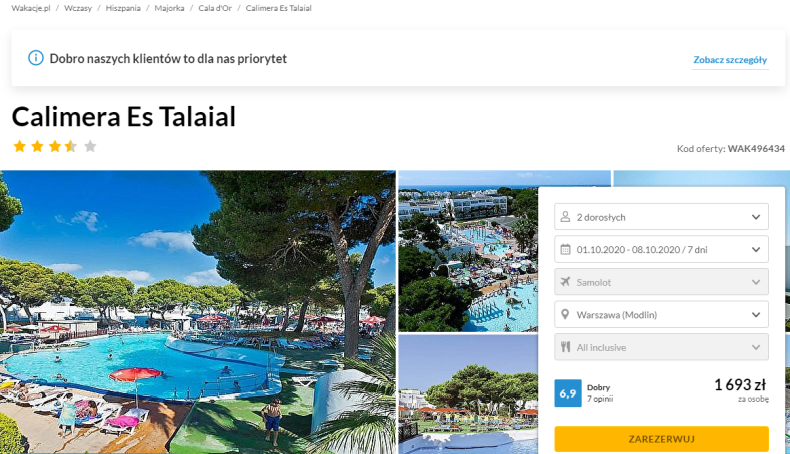Click the person icon in travelers field
The height and width of the screenshot is (454, 790).
[565, 217]
